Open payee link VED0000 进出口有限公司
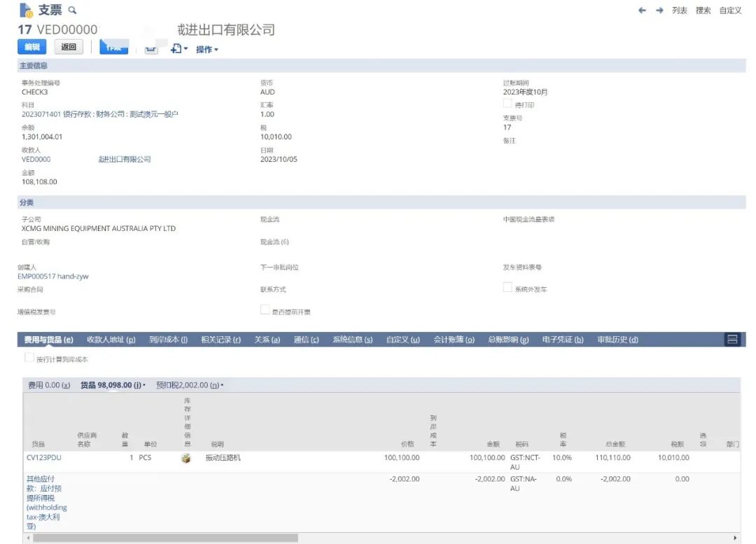Image resolution: width=756 pixels, height=544 pixels. point(86,159)
